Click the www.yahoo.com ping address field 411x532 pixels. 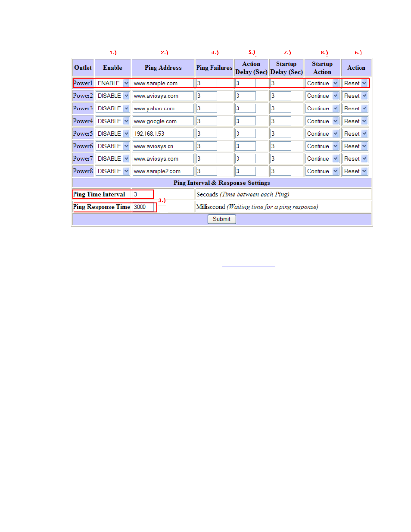[163, 109]
